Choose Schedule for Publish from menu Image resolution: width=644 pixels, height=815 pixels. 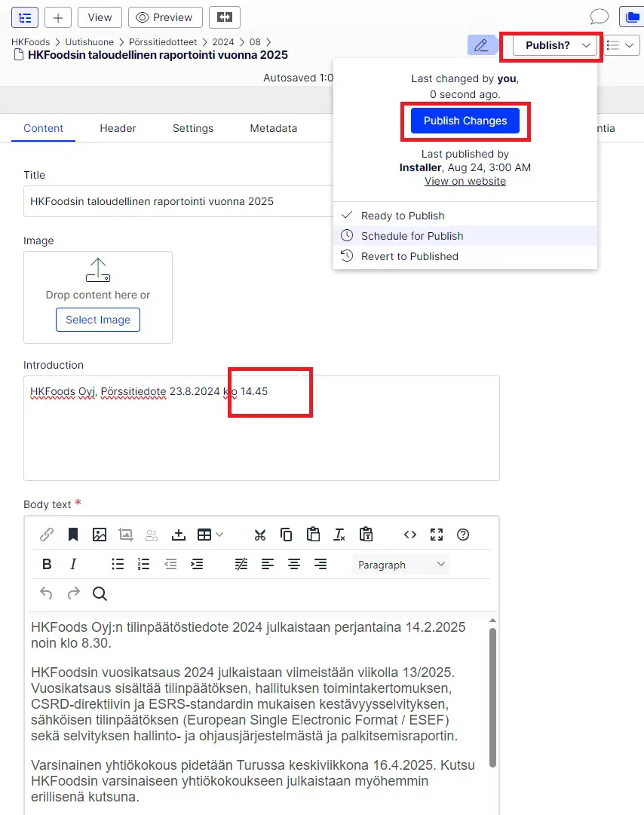point(412,236)
